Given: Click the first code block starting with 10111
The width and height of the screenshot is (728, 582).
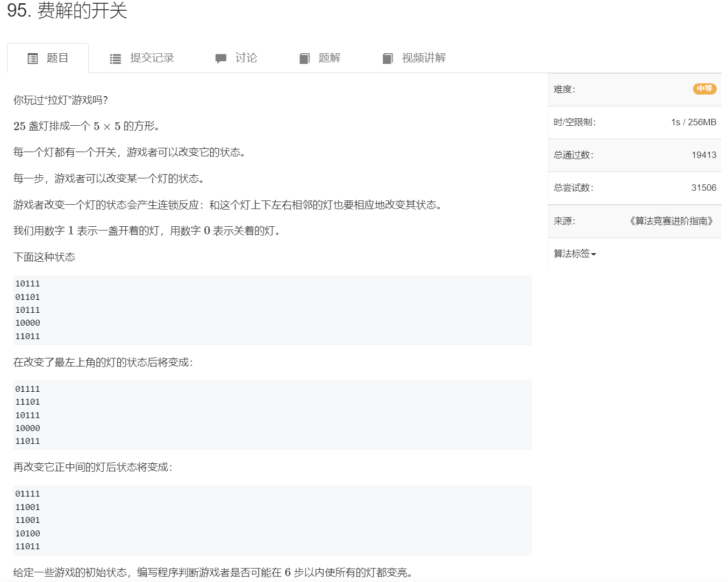Looking at the screenshot, I should pos(273,310).
